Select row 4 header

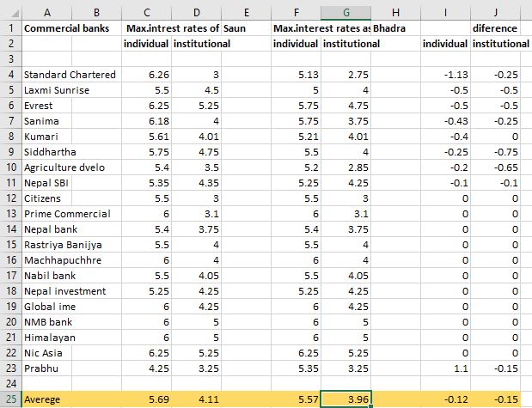(10, 75)
